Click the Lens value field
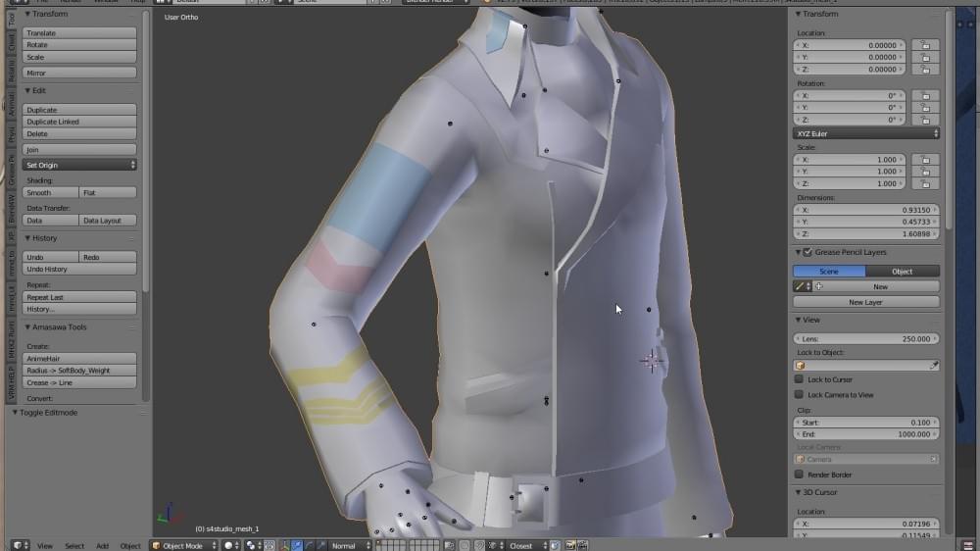The width and height of the screenshot is (980, 551). pos(865,339)
